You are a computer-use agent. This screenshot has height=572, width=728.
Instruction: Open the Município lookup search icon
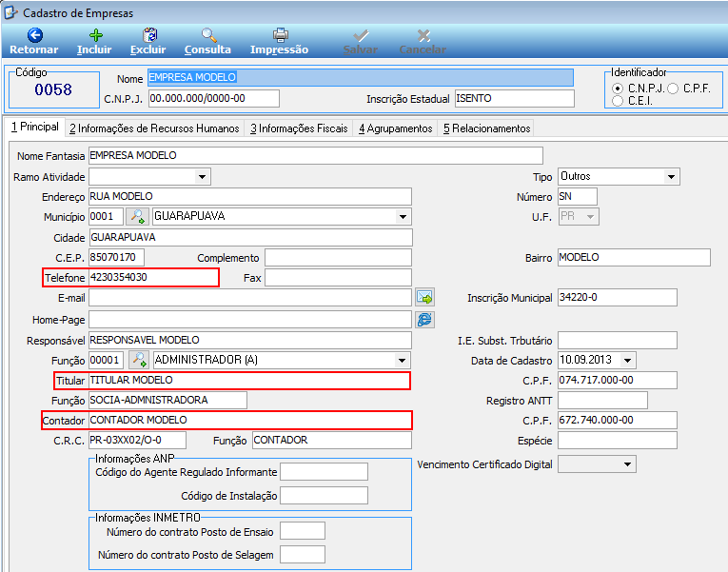click(x=137, y=216)
